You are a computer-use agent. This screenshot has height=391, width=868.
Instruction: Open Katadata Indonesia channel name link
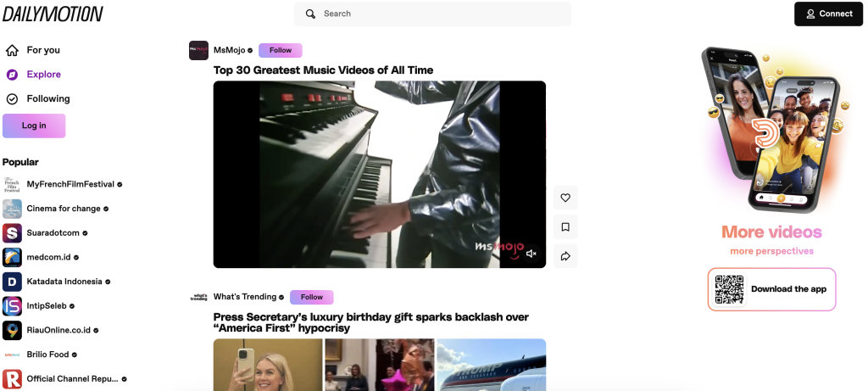point(64,282)
